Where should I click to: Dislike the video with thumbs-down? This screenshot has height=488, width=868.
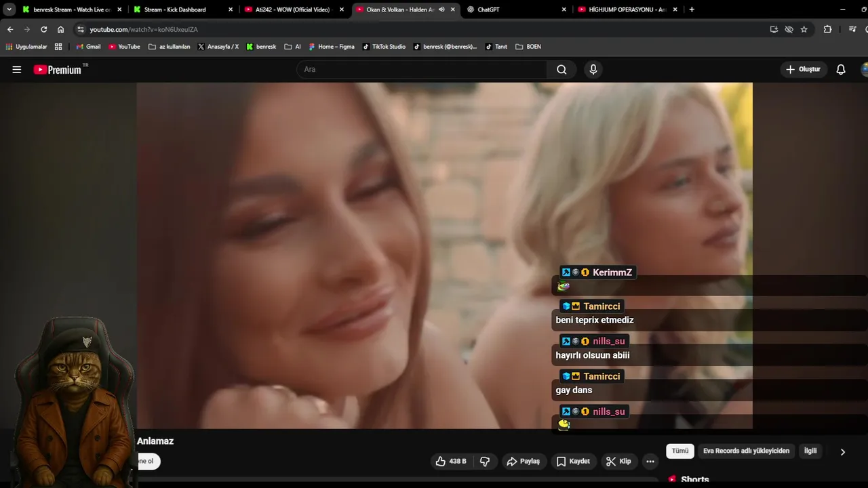point(485,461)
